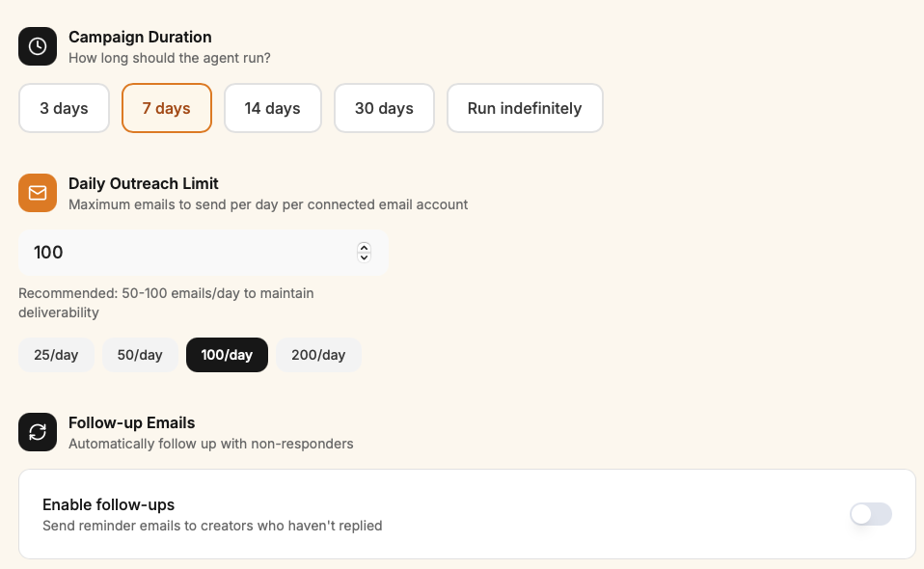Click the up arrow to increase email limit
Screen dimensions: 924x569
(365, 247)
